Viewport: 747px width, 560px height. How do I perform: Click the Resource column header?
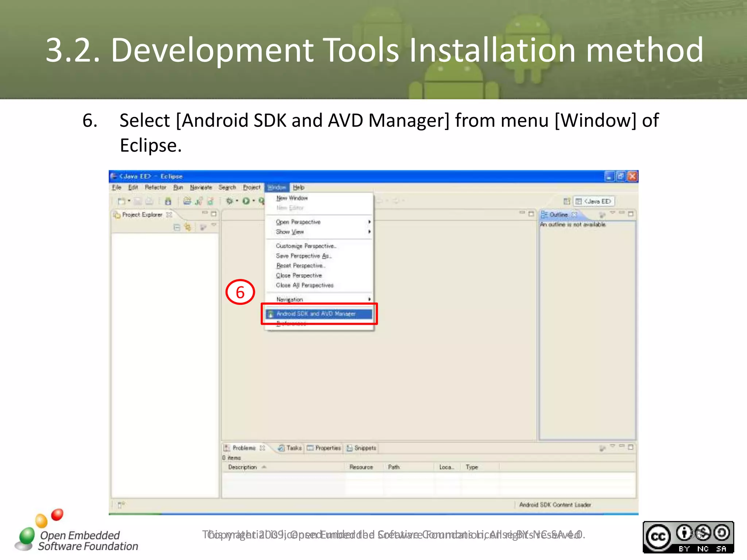tap(364, 467)
